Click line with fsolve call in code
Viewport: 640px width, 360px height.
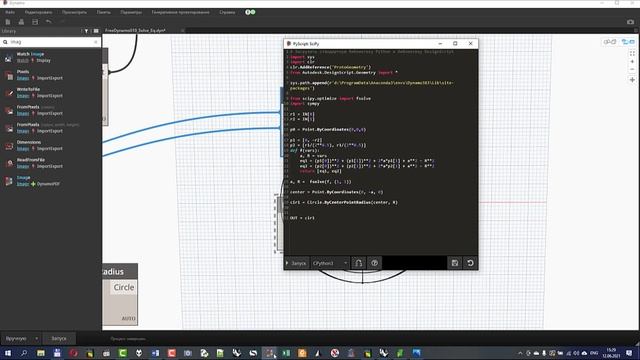(320, 182)
